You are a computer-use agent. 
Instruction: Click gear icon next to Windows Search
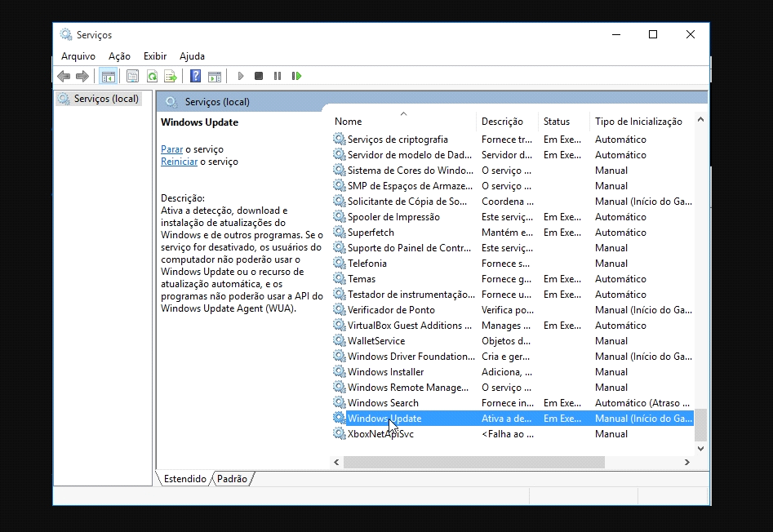pos(340,402)
